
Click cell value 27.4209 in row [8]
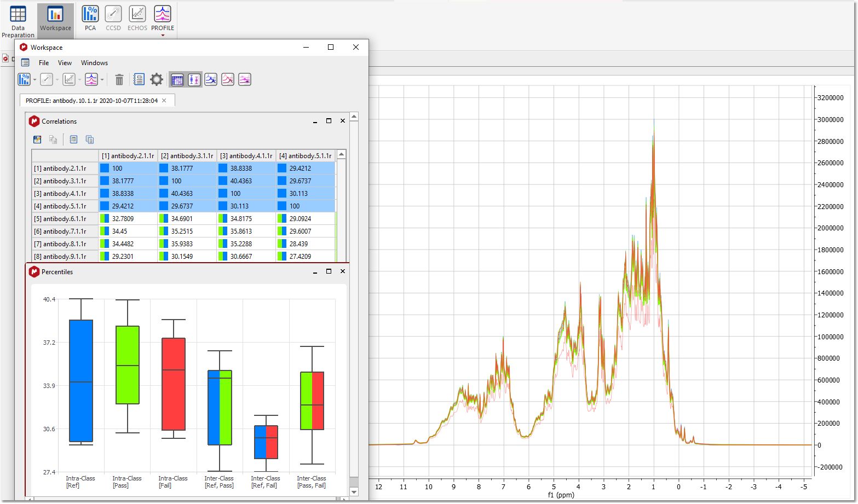(306, 257)
